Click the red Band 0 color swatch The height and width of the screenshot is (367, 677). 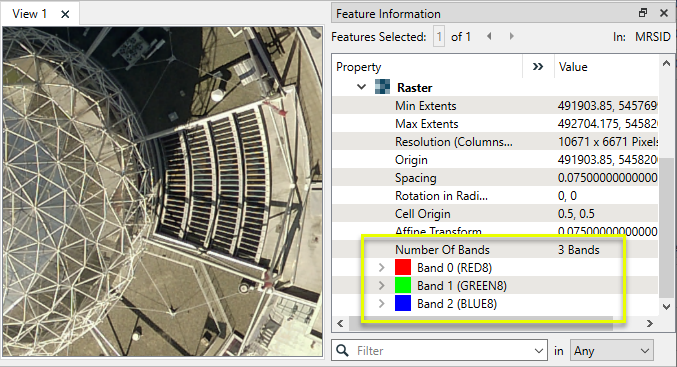(x=403, y=267)
